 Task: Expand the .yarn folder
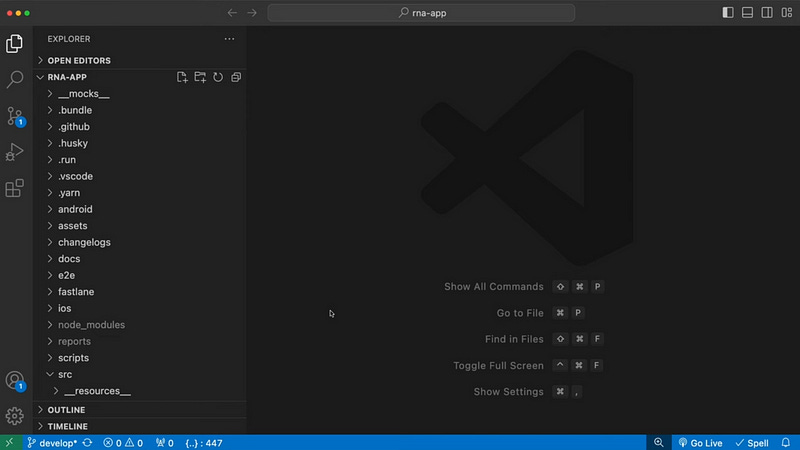140,193
